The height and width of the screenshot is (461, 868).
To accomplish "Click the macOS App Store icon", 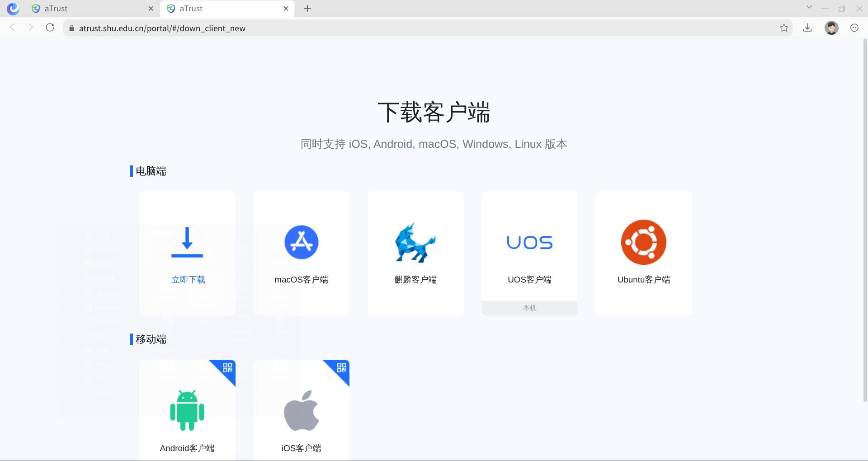I will [302, 242].
